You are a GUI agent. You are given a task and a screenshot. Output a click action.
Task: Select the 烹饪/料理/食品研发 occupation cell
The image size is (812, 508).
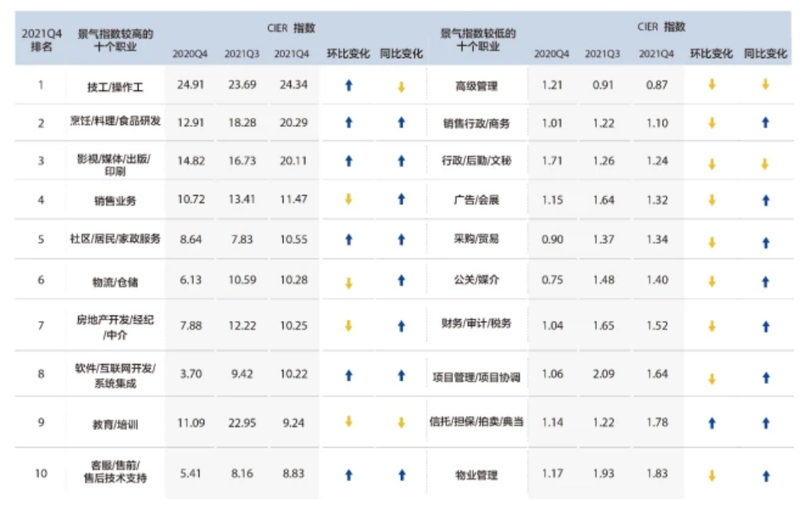pyautogui.click(x=115, y=123)
